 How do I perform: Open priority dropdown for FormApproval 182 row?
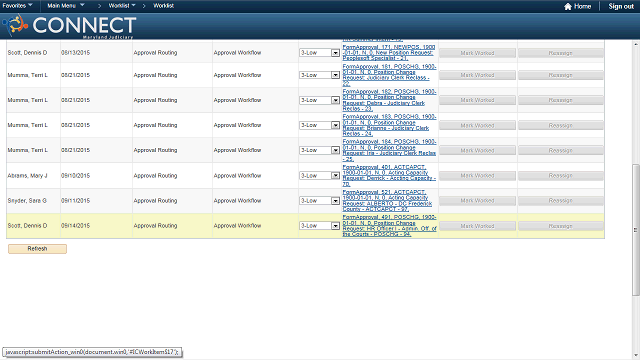[x=320, y=100]
